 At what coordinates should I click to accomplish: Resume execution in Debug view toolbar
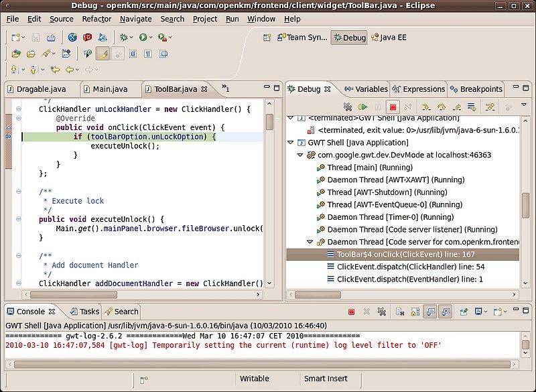362,107
